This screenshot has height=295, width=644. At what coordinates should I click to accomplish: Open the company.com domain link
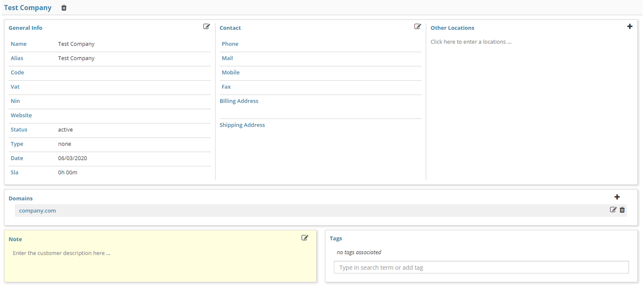37,211
